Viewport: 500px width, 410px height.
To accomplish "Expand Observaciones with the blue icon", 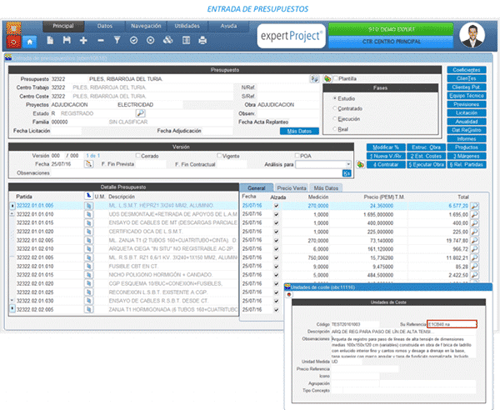I will tap(347, 173).
